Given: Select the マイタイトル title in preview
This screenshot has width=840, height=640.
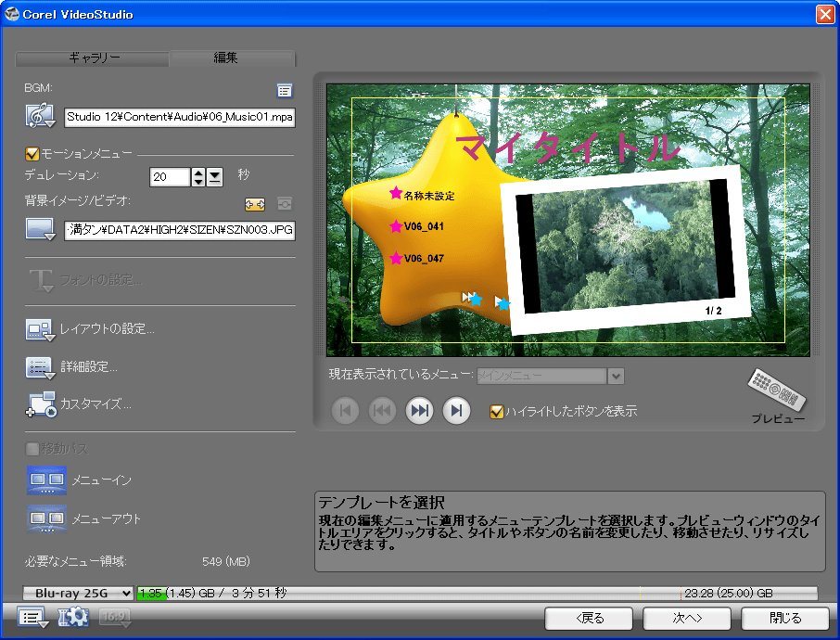Looking at the screenshot, I should click(x=568, y=147).
